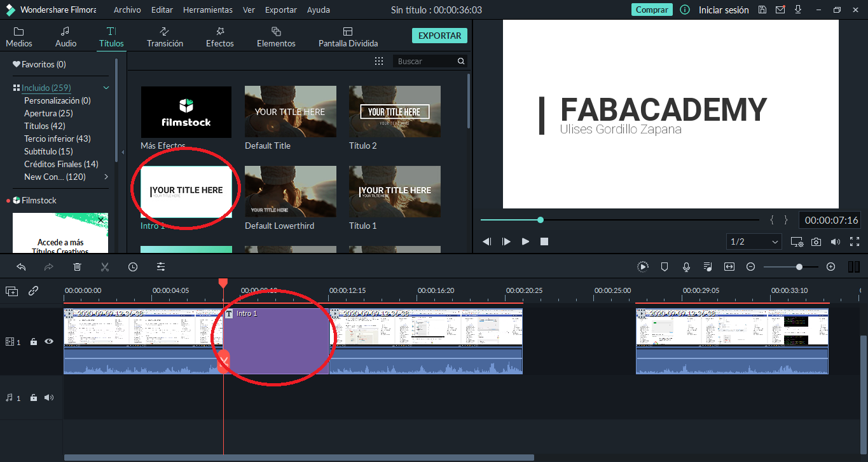
Task: Zoom in the timeline with the plus icon
Action: click(x=830, y=267)
